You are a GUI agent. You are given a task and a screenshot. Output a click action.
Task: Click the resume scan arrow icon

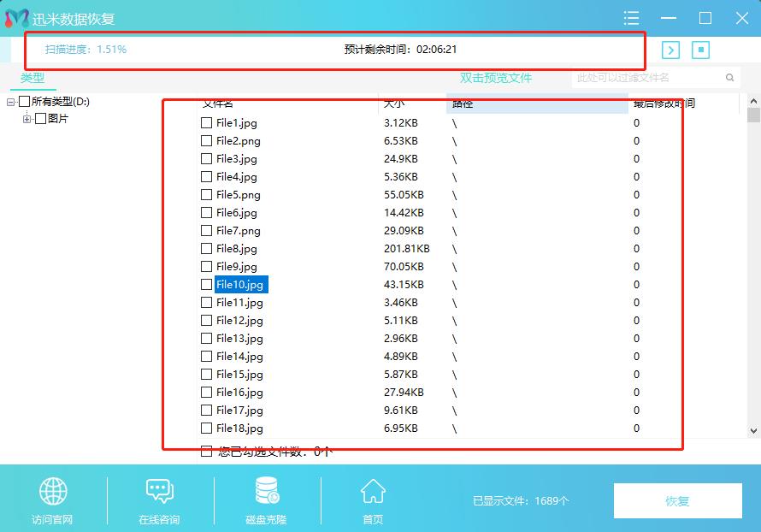(671, 50)
